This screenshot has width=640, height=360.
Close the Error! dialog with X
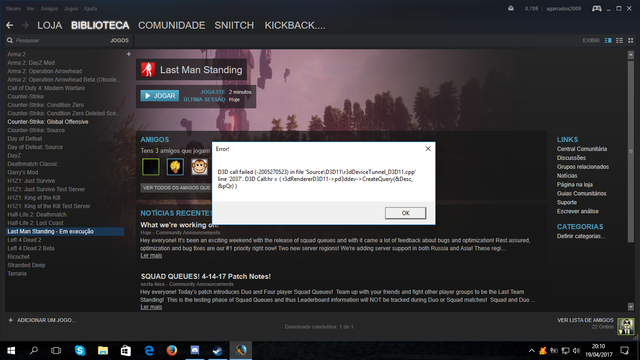[428, 149]
